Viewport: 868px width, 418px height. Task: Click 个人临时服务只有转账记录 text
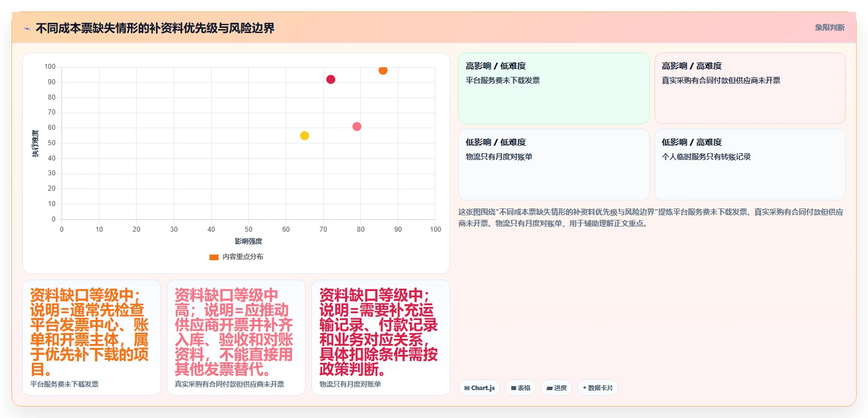pyautogui.click(x=706, y=157)
